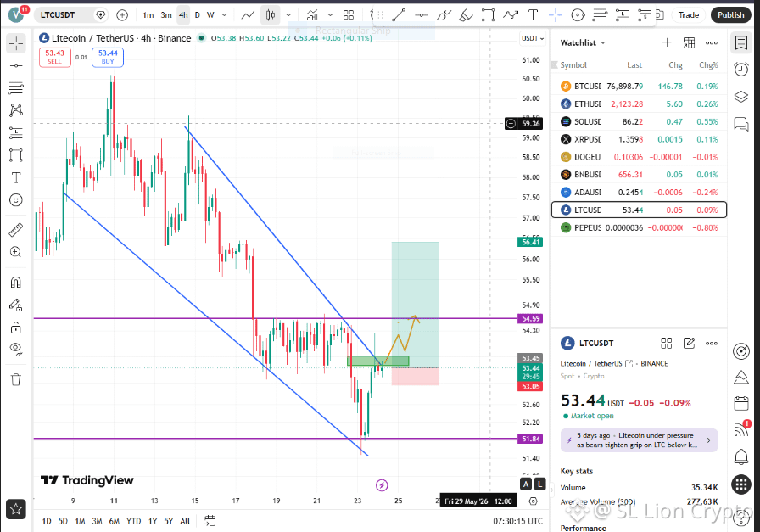Select the rectangle shapes tool in left toolbar

(16, 155)
